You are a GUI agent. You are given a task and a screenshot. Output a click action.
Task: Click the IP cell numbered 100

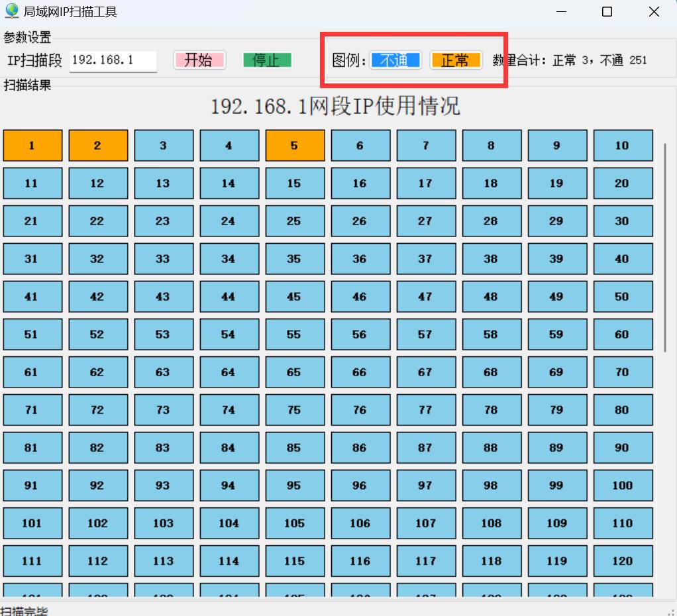tap(623, 486)
